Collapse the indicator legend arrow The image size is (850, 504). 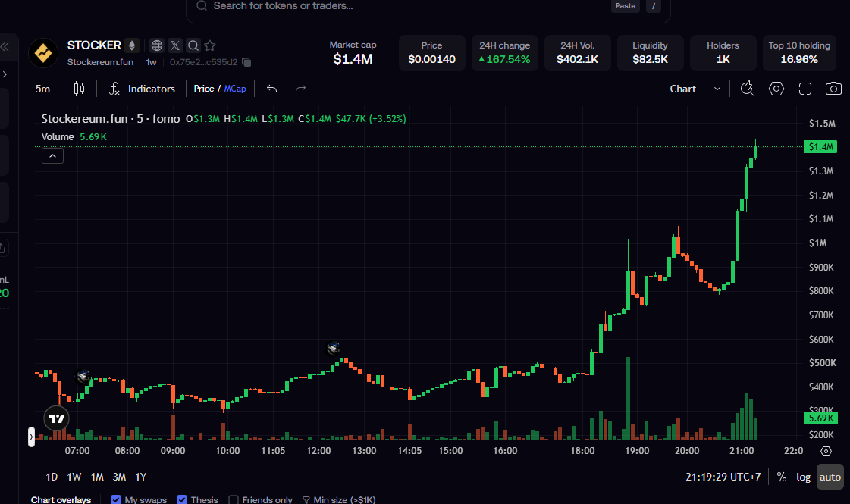(x=52, y=156)
